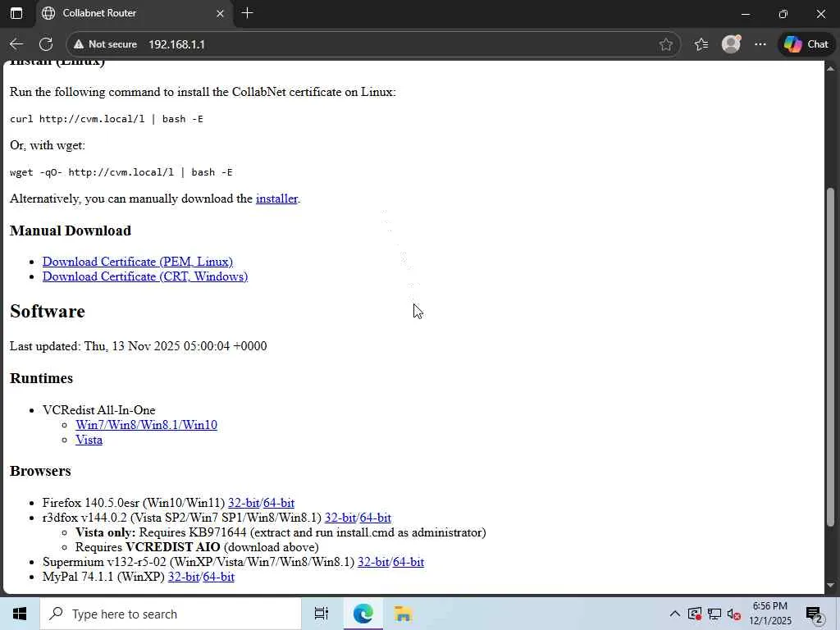Reload the current page
The height and width of the screenshot is (630, 840).
(x=46, y=44)
